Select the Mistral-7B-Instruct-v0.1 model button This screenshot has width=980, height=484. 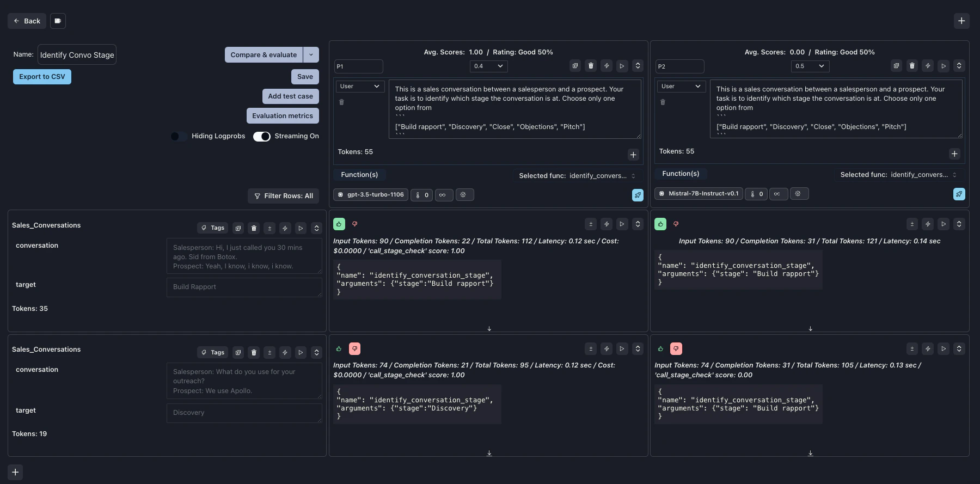(x=699, y=194)
